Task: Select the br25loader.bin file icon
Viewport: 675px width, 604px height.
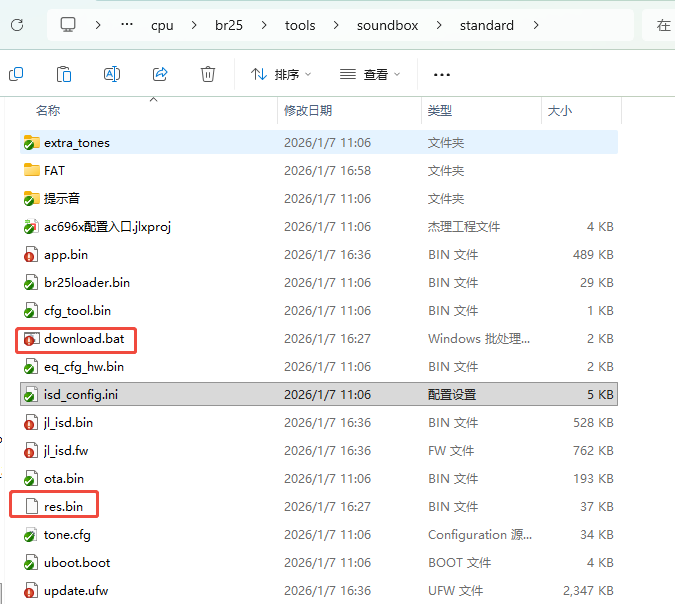Action: [31, 282]
